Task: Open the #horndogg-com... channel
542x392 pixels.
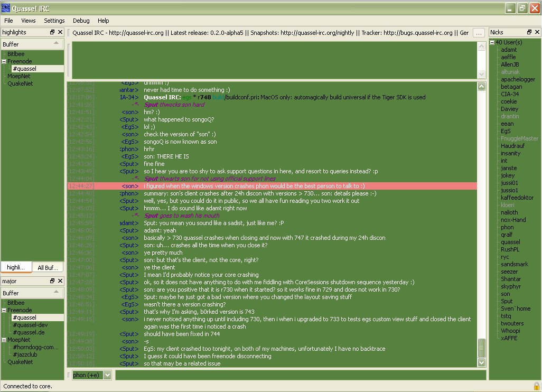Action: pos(35,348)
